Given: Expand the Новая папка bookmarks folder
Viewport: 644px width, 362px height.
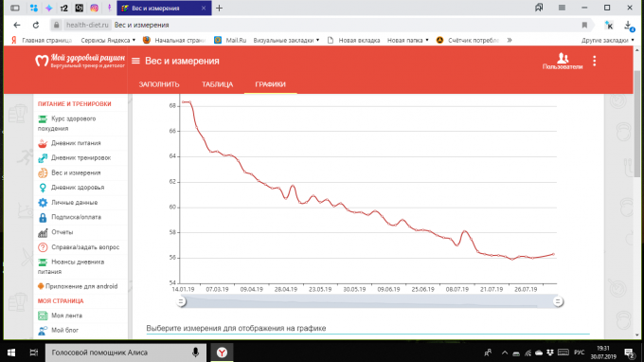Looking at the screenshot, I should tap(408, 40).
